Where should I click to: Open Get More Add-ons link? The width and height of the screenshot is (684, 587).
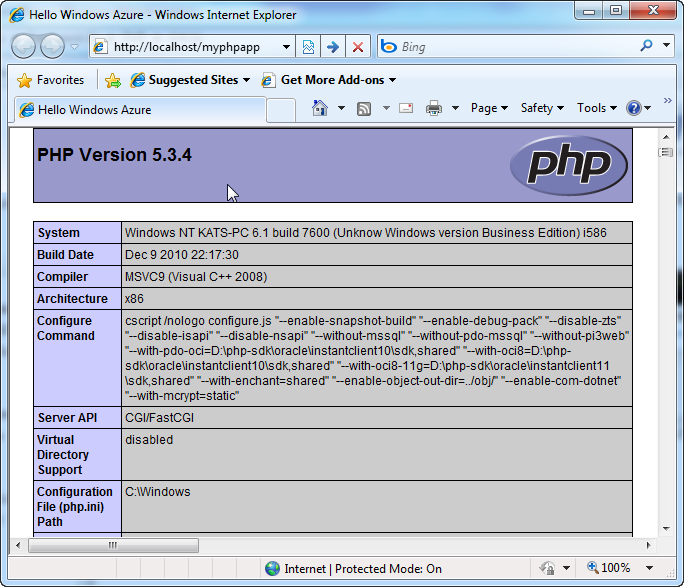click(x=328, y=80)
